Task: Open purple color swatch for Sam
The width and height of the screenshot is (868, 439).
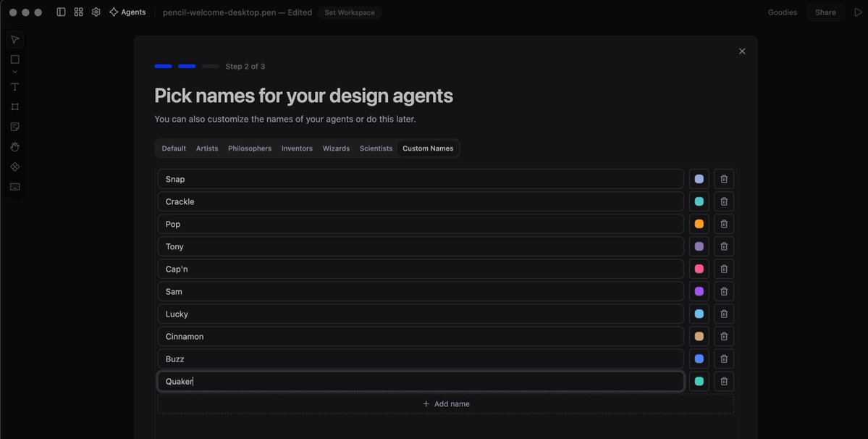Action: pyautogui.click(x=699, y=291)
